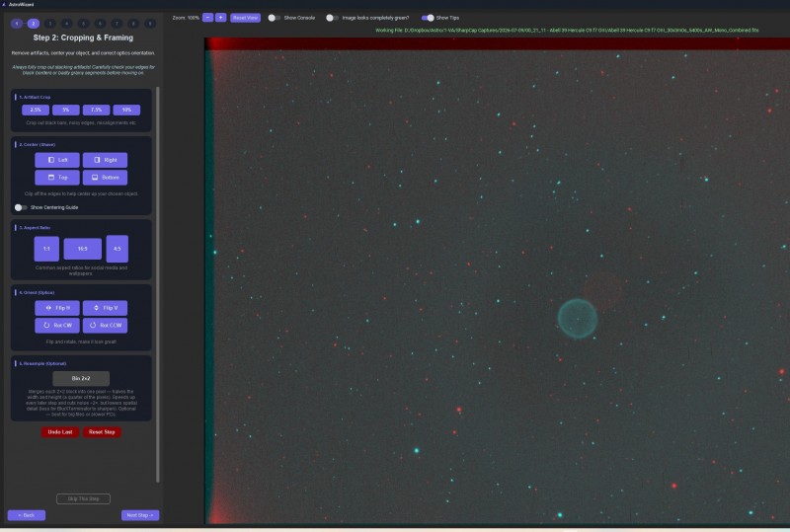790x532 pixels.
Task: Go to step 1 in the step indicator
Action: [x=17, y=24]
